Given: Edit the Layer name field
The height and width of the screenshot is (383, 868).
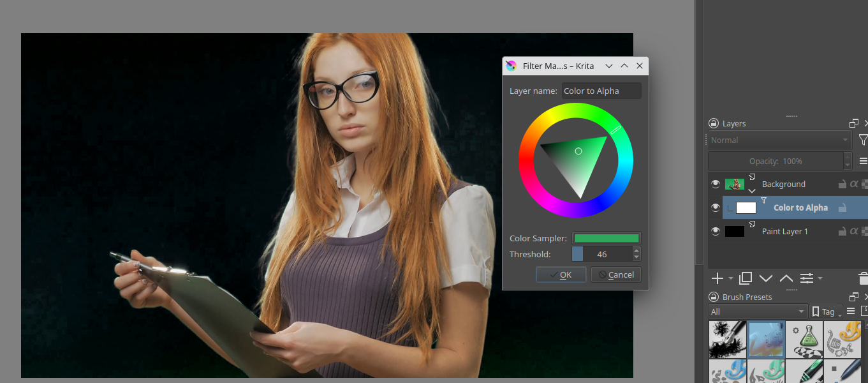Looking at the screenshot, I should (601, 91).
